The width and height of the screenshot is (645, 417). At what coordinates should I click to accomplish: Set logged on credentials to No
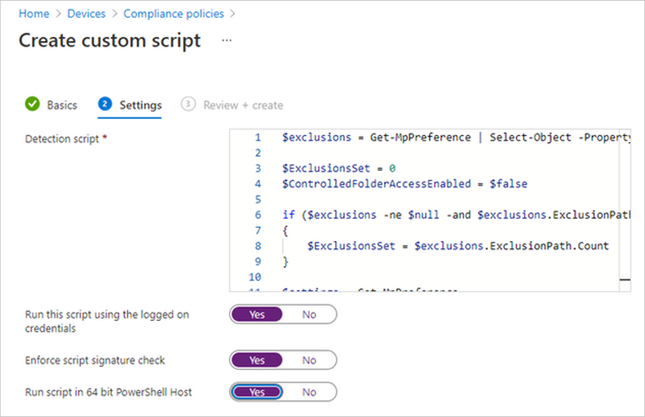coord(309,314)
